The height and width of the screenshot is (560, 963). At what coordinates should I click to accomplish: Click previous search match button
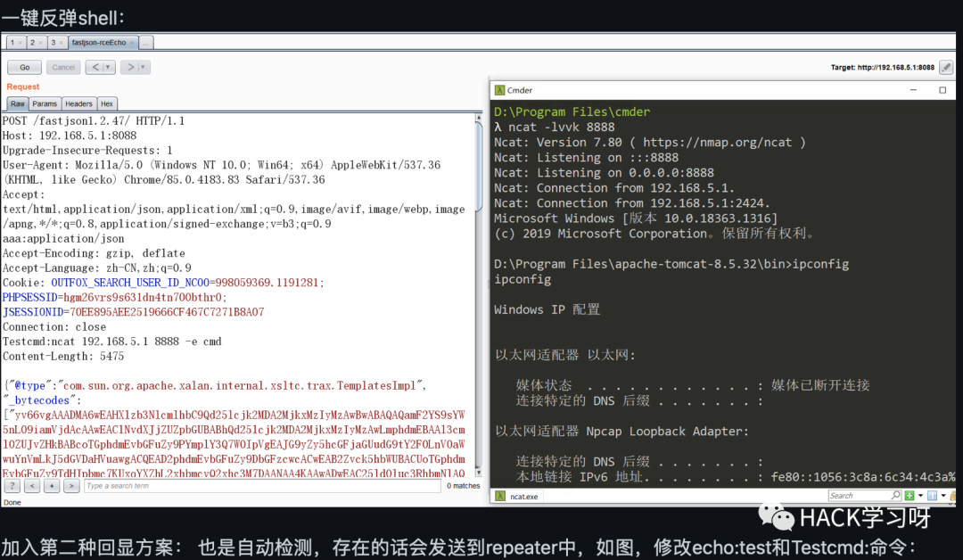(x=32, y=486)
